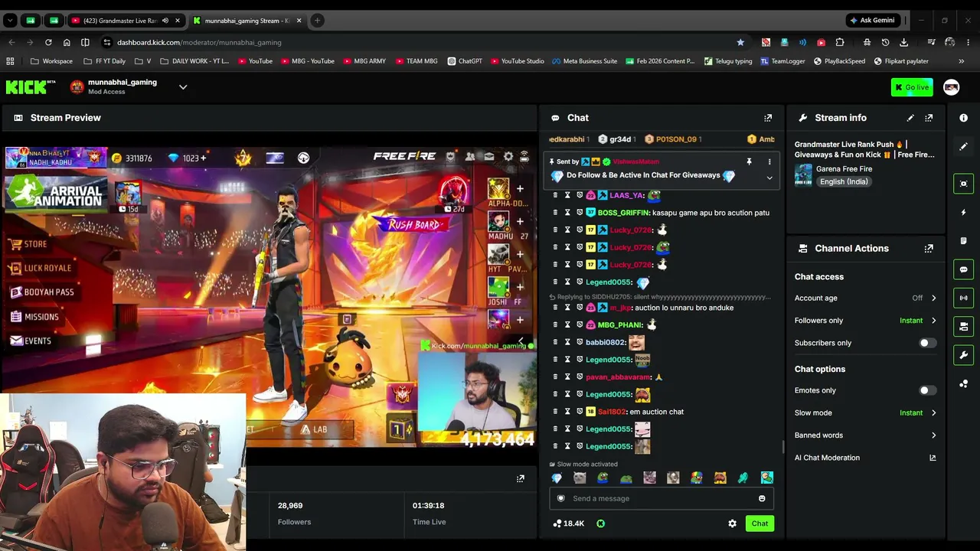The height and width of the screenshot is (551, 980).
Task: Open Ask Gemini in the browser
Action: click(x=872, y=21)
